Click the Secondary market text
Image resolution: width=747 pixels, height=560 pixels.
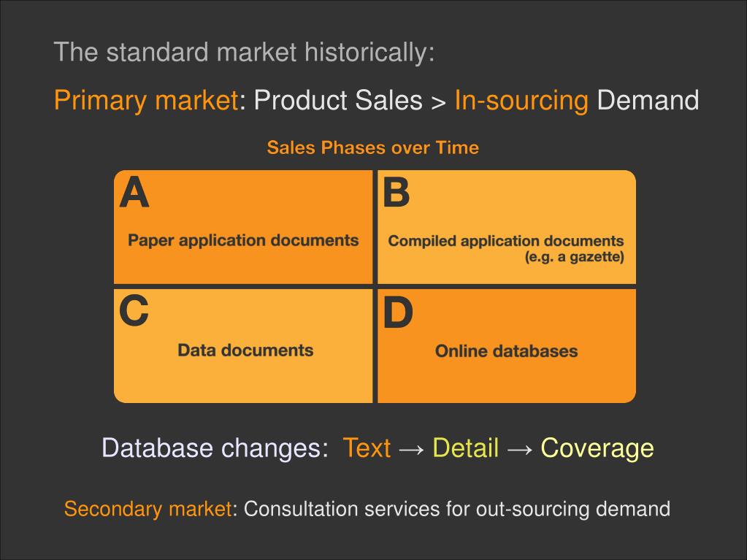pyautogui.click(x=148, y=509)
